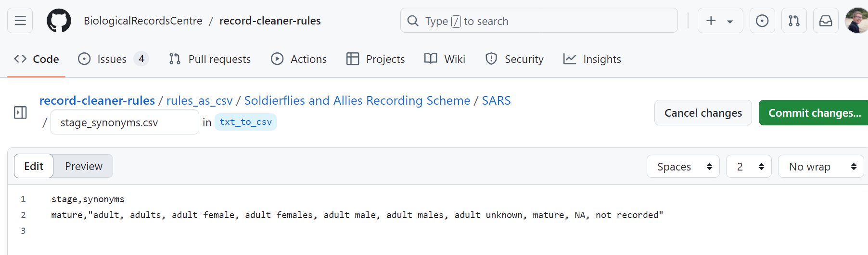The width and height of the screenshot is (868, 255).
Task: Open the Spaces indent mode dropdown
Action: point(683,167)
